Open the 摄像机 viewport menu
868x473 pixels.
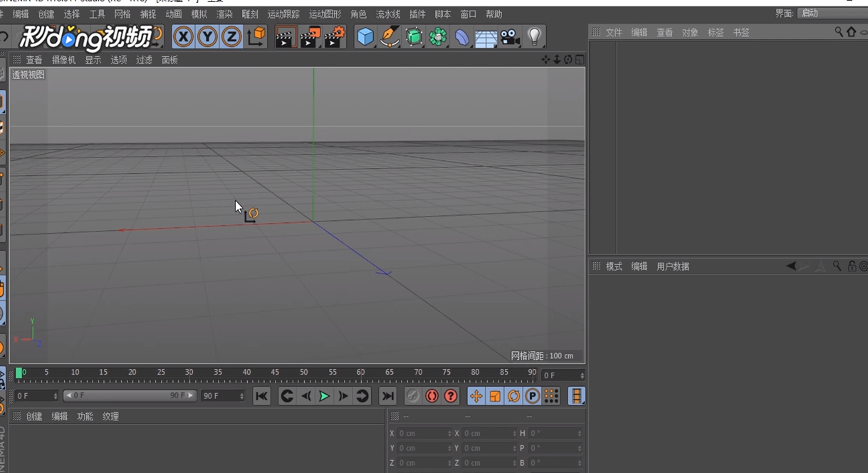click(x=63, y=60)
